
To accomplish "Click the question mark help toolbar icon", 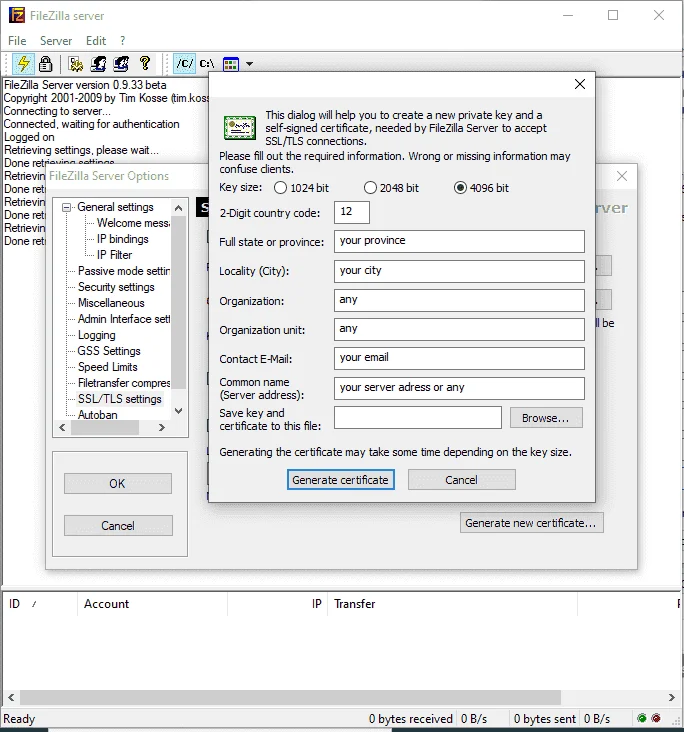I will pos(145,63).
